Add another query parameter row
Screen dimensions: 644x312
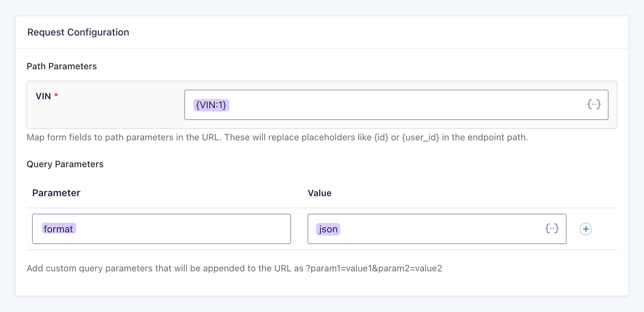tap(585, 229)
